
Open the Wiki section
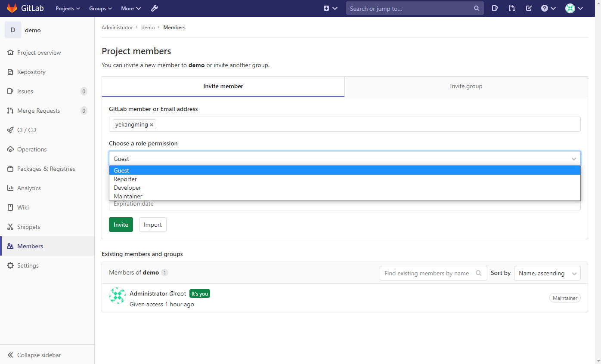tap(23, 207)
